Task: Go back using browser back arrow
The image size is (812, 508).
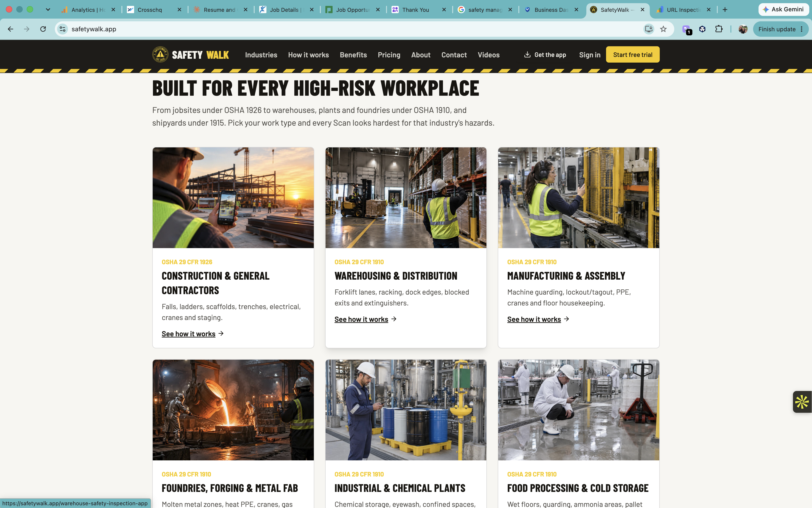Action: tap(10, 29)
